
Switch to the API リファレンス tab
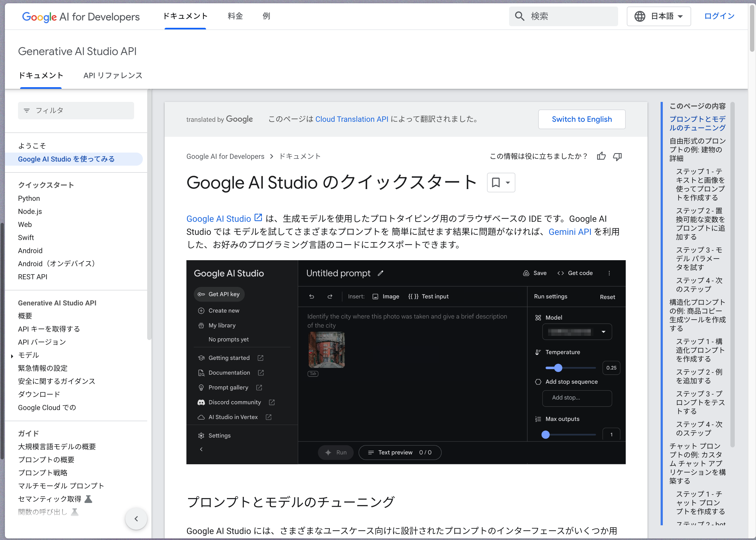[x=113, y=75]
